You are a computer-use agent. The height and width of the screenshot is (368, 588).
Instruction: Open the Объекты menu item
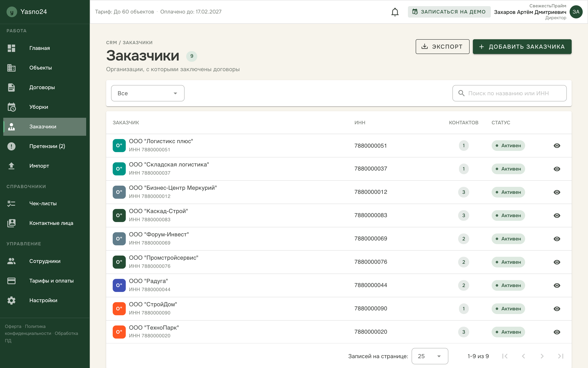pos(45,68)
